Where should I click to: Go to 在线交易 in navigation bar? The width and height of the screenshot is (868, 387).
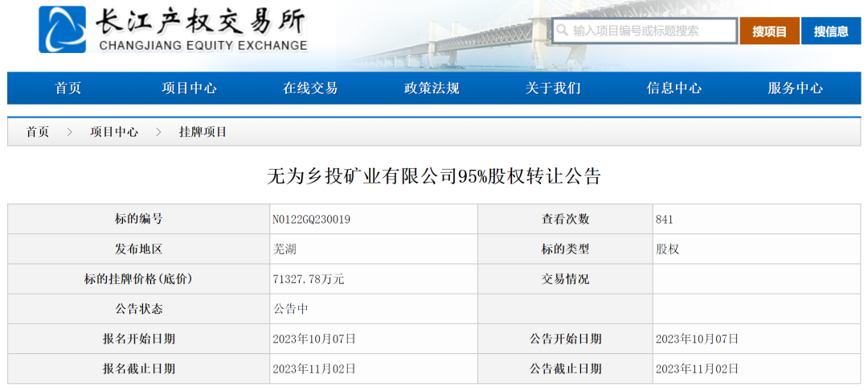click(x=310, y=89)
